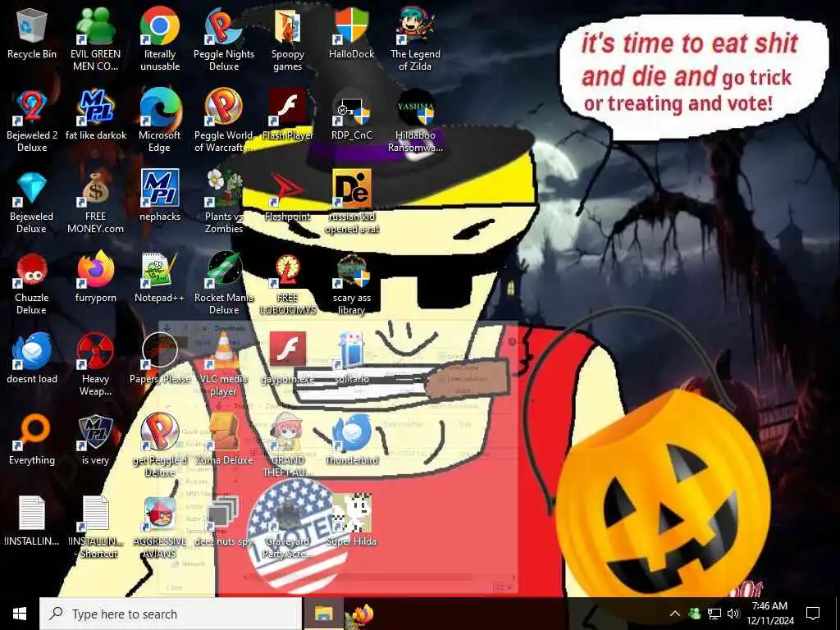The width and height of the screenshot is (840, 630).
Task: Open the deez nuts spy shortcut
Action: tap(224, 521)
